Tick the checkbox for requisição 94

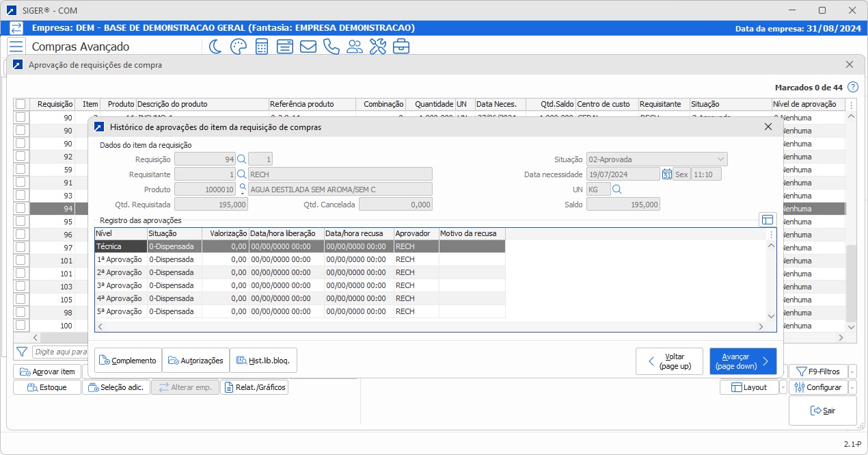(x=19, y=208)
